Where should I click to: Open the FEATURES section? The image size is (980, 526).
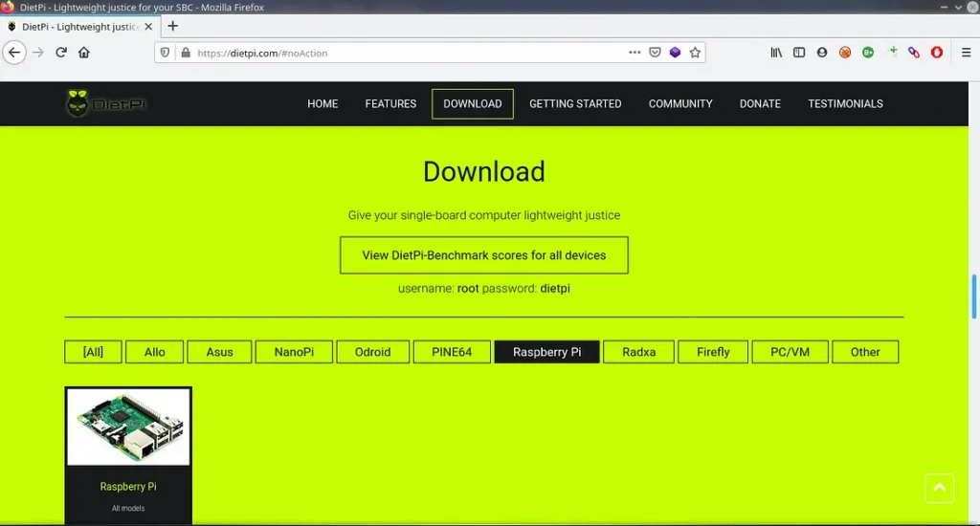[x=390, y=103]
